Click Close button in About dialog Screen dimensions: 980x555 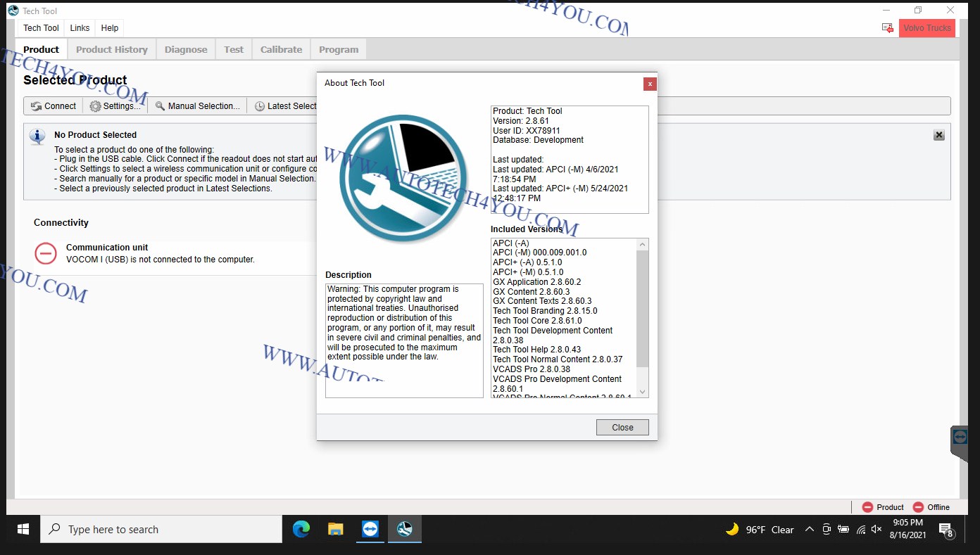click(x=622, y=427)
